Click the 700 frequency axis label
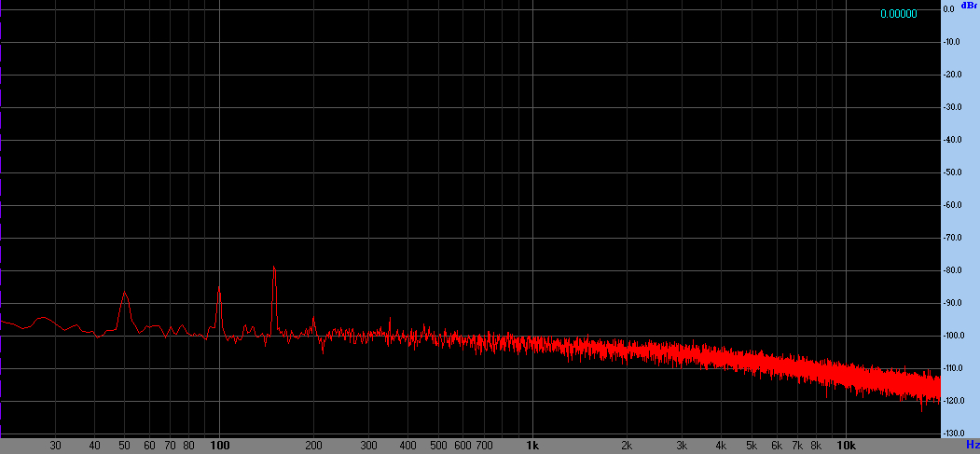The image size is (980, 454). pos(484,446)
